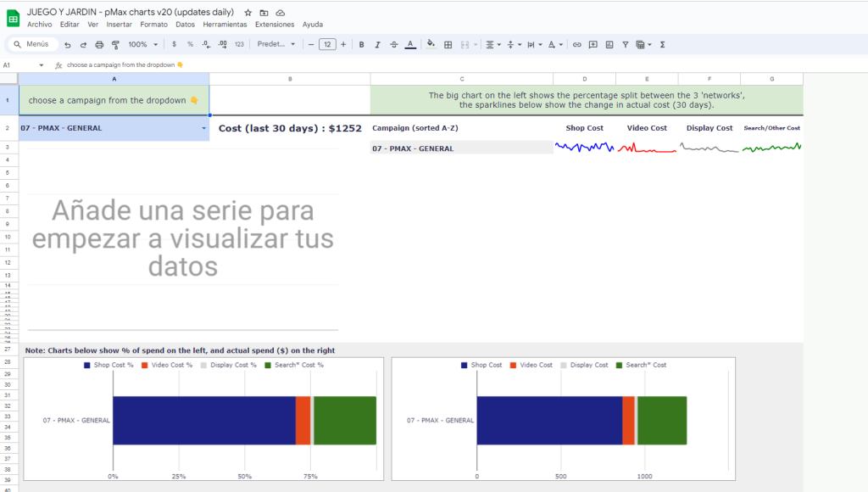The image size is (868, 492).
Task: Toggle strikethrough formatting
Action: [x=393, y=44]
